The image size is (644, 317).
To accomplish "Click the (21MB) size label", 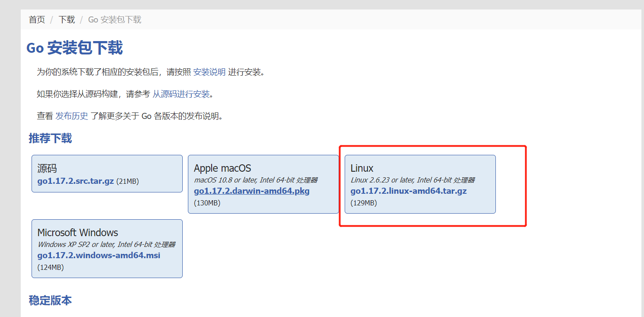I will click(127, 181).
